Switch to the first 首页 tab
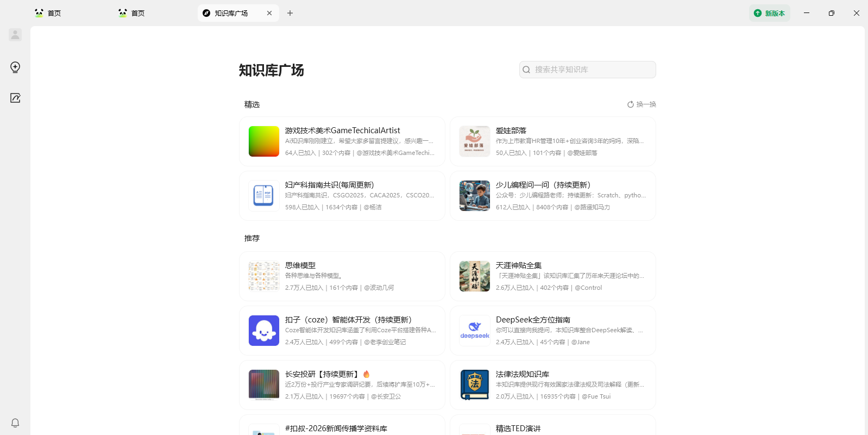Image resolution: width=868 pixels, height=435 pixels. (48, 13)
